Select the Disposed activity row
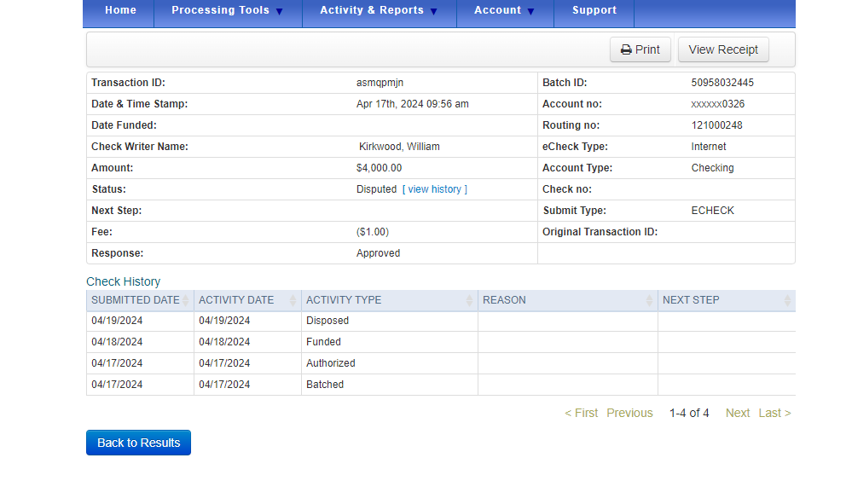 coord(441,321)
